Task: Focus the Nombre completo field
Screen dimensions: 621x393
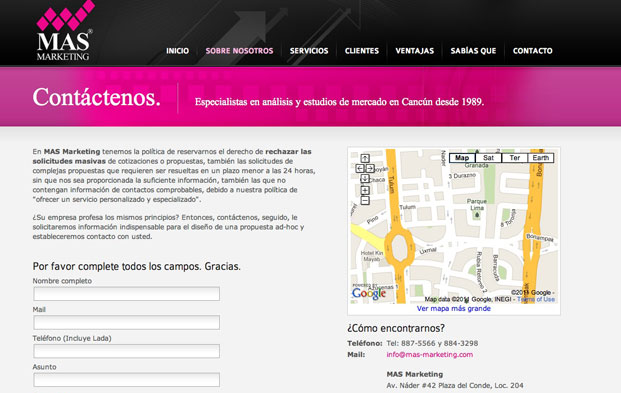Action: (x=126, y=294)
